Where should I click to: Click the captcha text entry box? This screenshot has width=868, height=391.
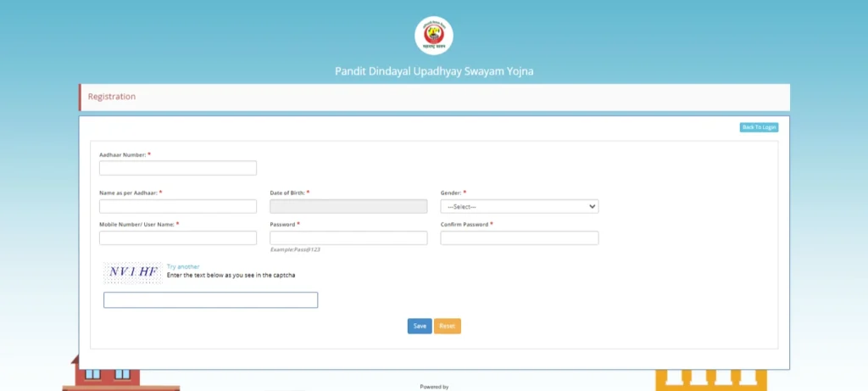click(x=210, y=300)
